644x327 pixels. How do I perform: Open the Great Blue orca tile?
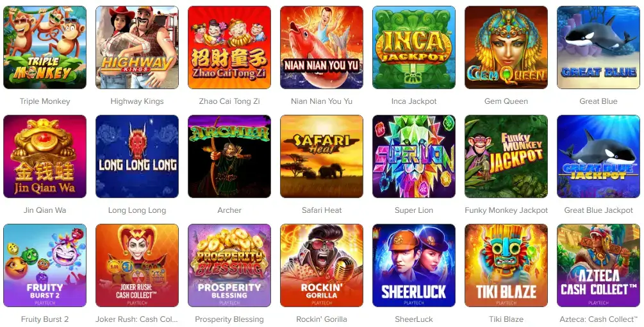(599, 47)
